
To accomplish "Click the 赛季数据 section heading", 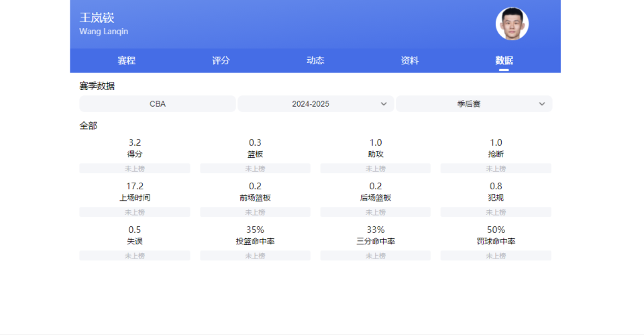I will [x=97, y=86].
